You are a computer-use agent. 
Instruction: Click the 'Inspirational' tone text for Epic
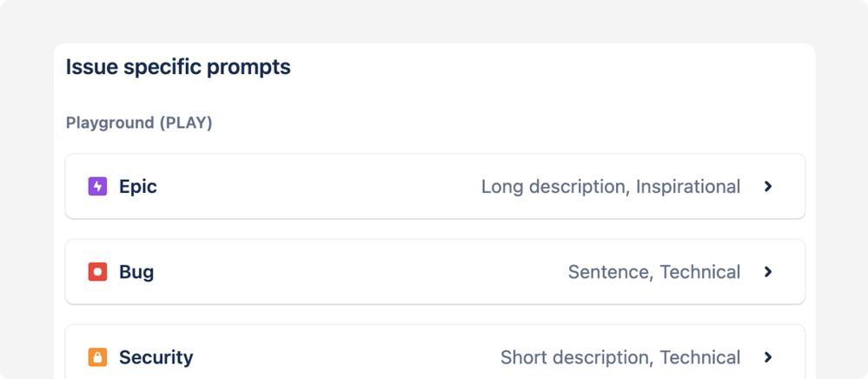[688, 186]
